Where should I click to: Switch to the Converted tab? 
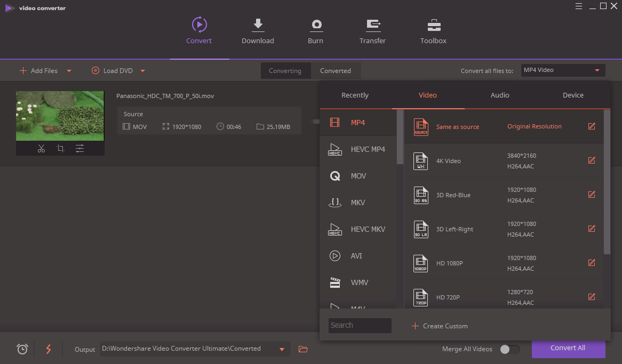pos(336,70)
